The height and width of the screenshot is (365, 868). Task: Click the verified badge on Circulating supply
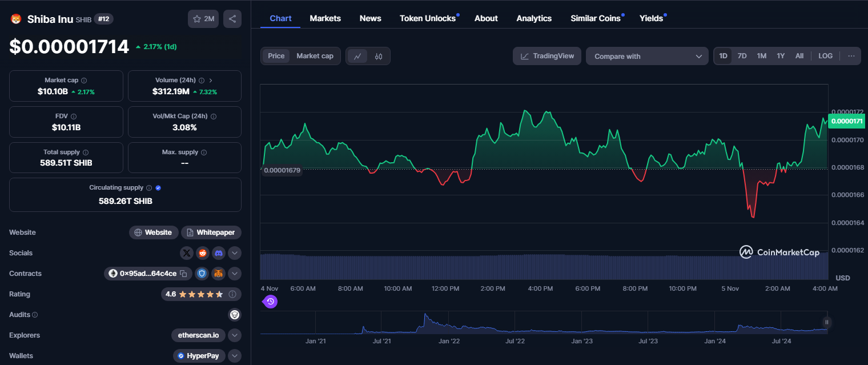tap(158, 188)
